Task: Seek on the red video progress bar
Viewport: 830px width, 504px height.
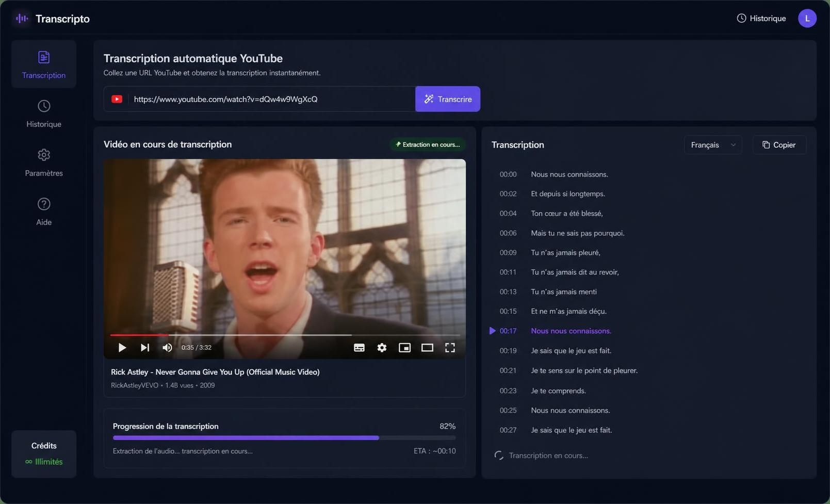Action: click(285, 335)
